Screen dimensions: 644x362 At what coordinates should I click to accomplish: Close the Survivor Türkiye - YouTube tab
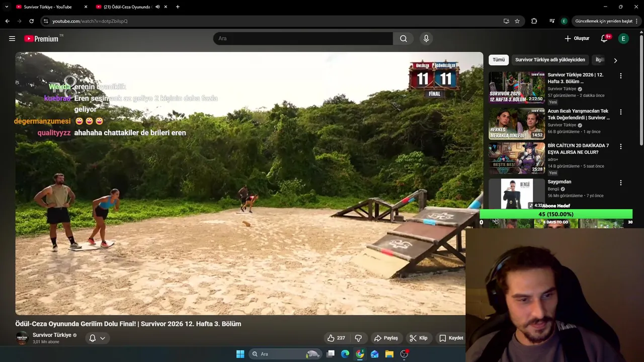[86, 7]
